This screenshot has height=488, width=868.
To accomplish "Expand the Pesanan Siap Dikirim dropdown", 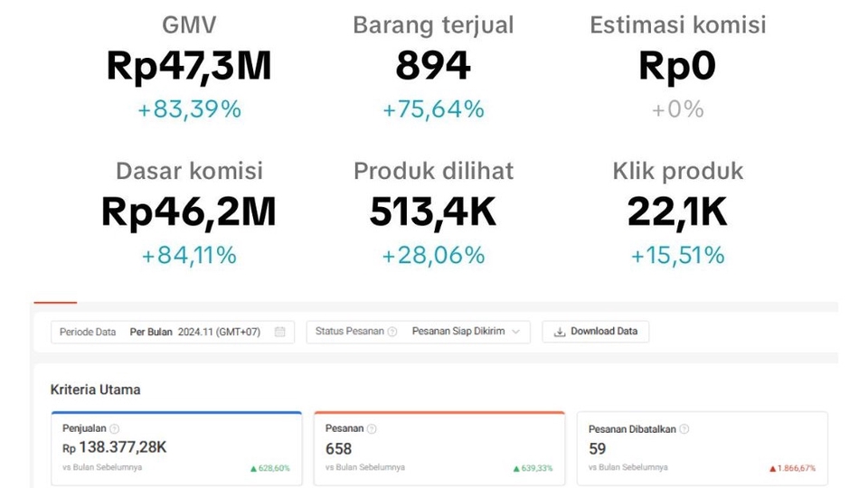I will click(x=466, y=332).
